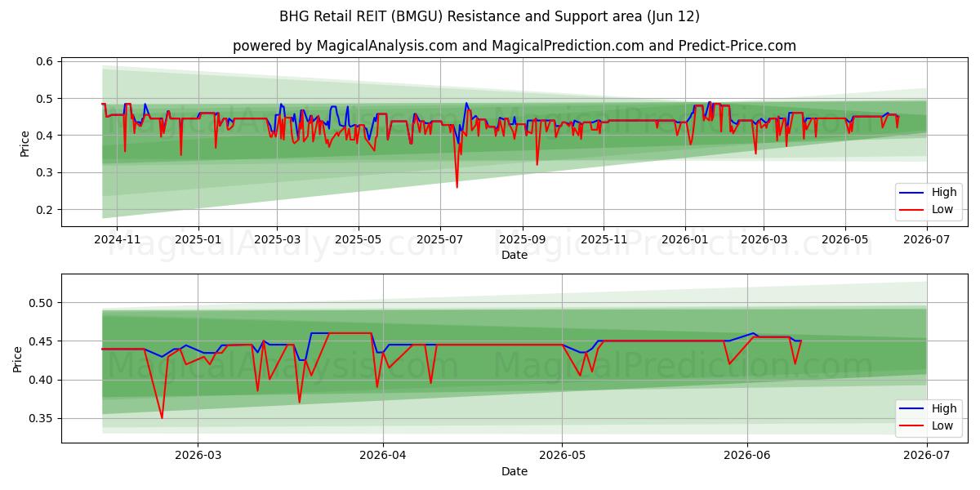Click the '2024-11' tick label on the top chart

(x=117, y=240)
